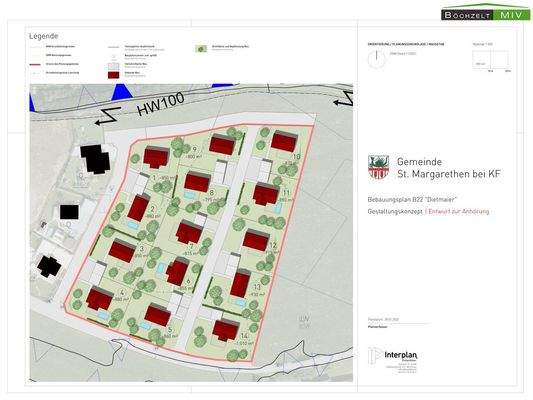
Task: Click the red house on plot 8
Action: 197,182
